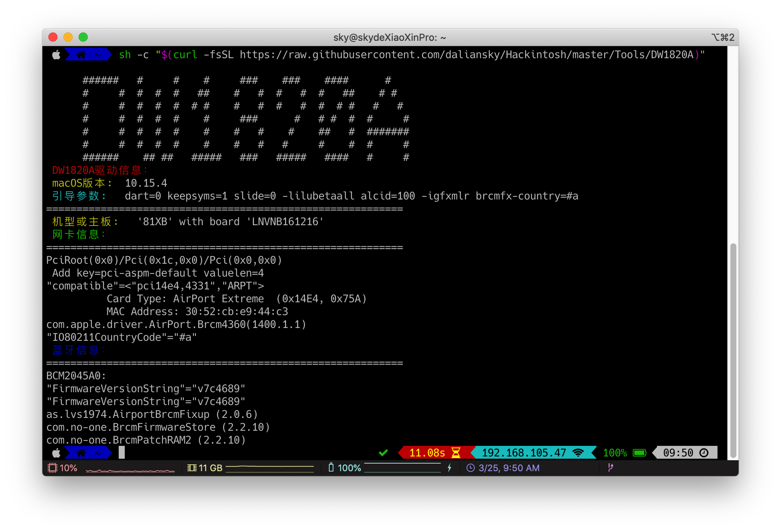This screenshot has width=781, height=532.
Task: Click the green checkmark status icon
Action: click(383, 453)
